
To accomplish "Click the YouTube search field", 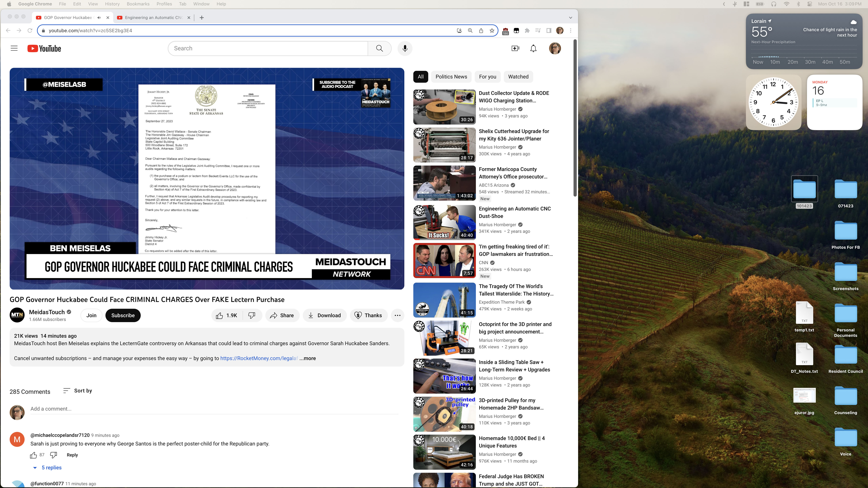I will [x=268, y=48].
